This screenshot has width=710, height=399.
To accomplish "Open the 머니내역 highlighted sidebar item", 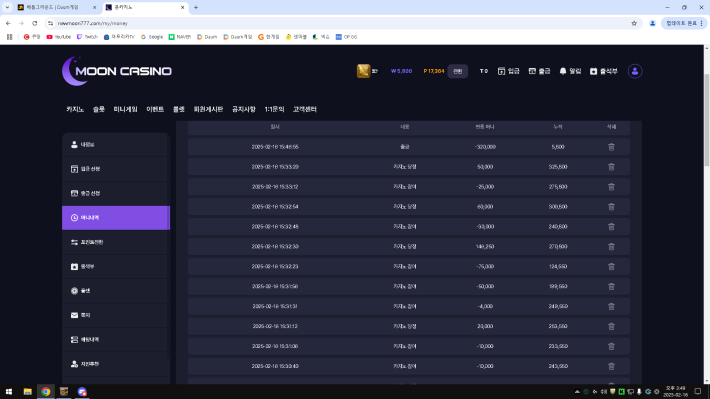I will pos(116,218).
